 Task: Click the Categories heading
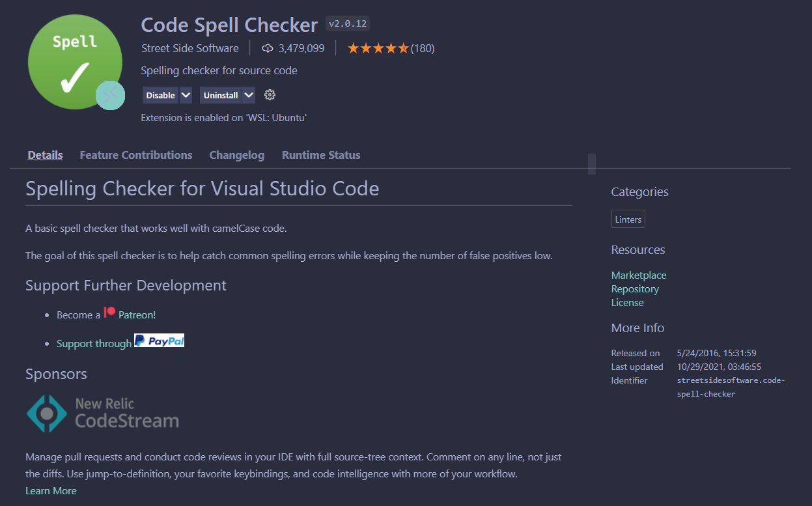click(639, 191)
